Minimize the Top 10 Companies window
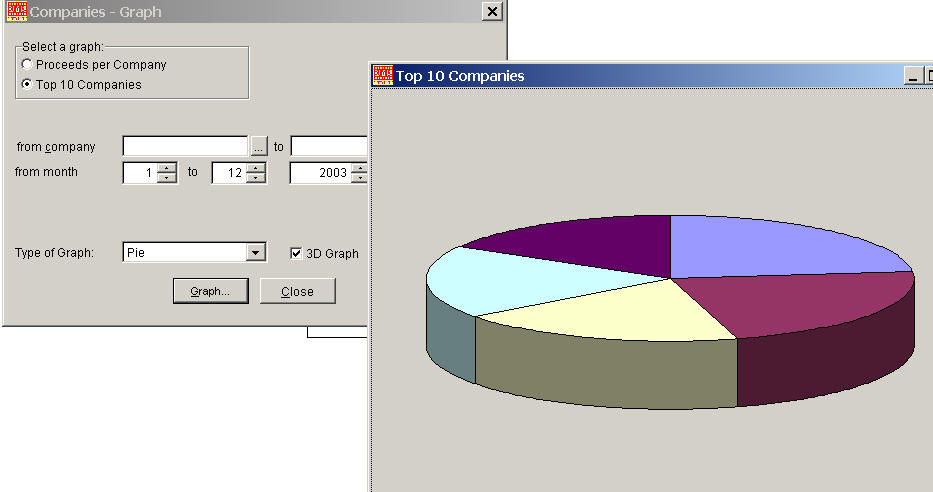The image size is (933, 492). 913,76
